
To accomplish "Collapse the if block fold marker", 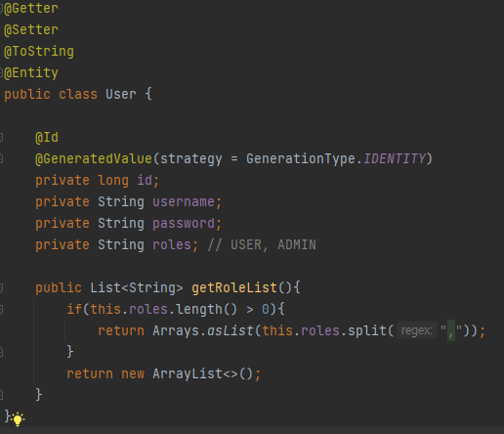I will (x=1, y=309).
